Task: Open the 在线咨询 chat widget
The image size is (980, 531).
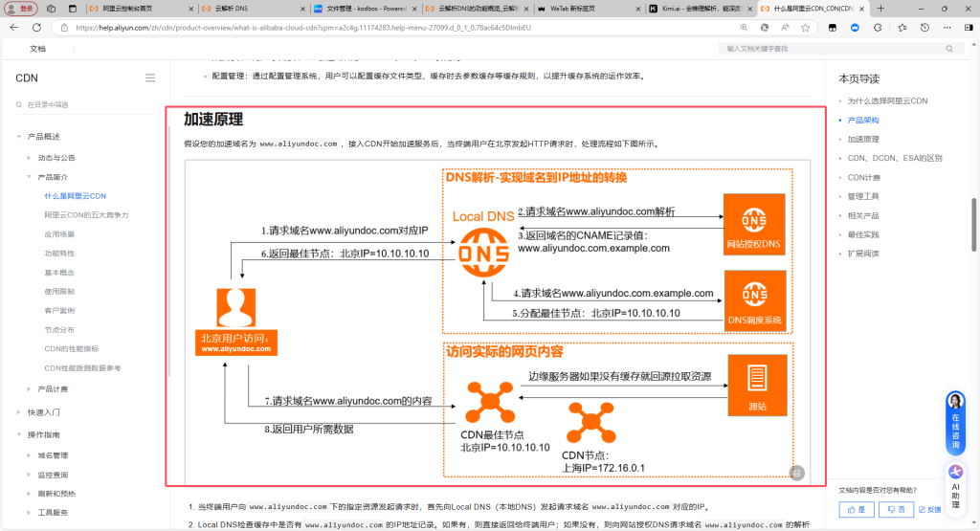Action: 954,421
